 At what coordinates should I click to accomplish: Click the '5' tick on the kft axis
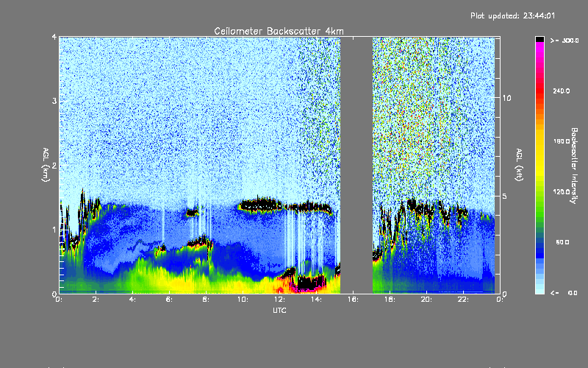pyautogui.click(x=505, y=196)
